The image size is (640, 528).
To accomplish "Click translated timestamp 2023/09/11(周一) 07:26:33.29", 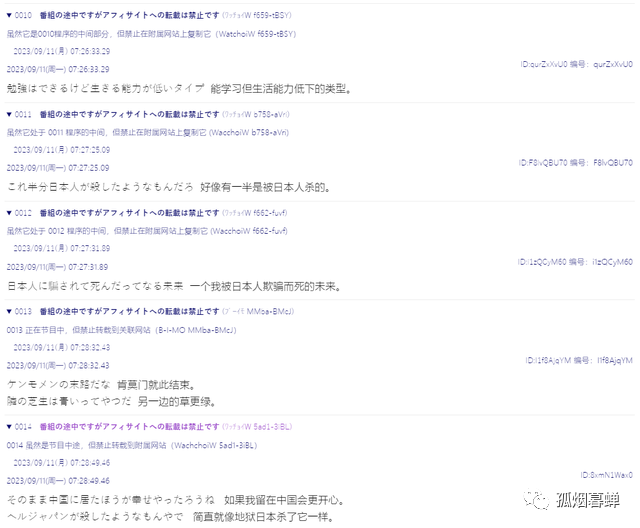I will coord(58,69).
